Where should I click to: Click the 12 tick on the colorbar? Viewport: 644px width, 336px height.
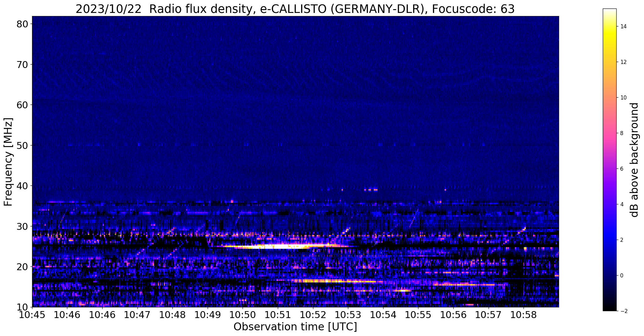coord(623,62)
